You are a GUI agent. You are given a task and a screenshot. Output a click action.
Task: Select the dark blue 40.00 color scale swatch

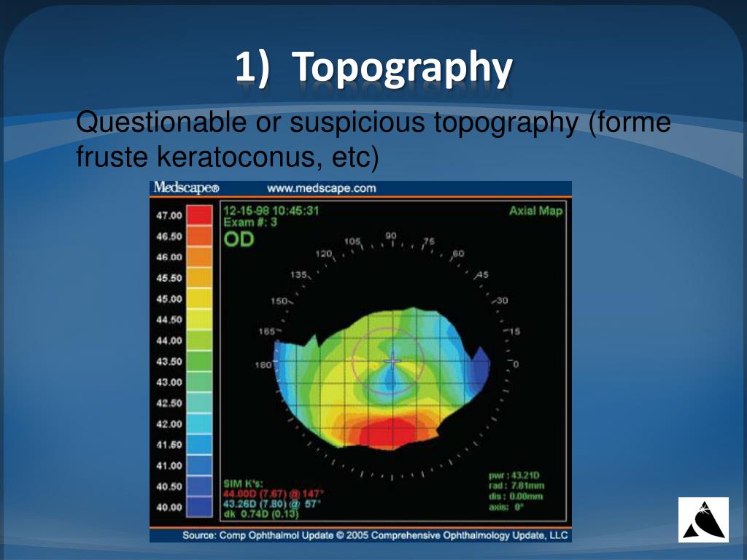pyautogui.click(x=199, y=507)
